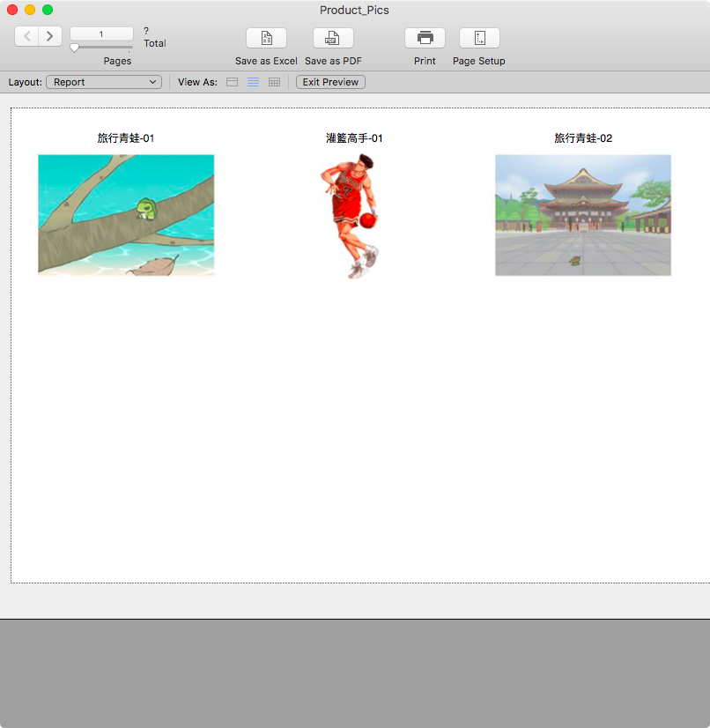Switch to Table view icon
Viewport: 710px width, 728px height.
pos(274,82)
